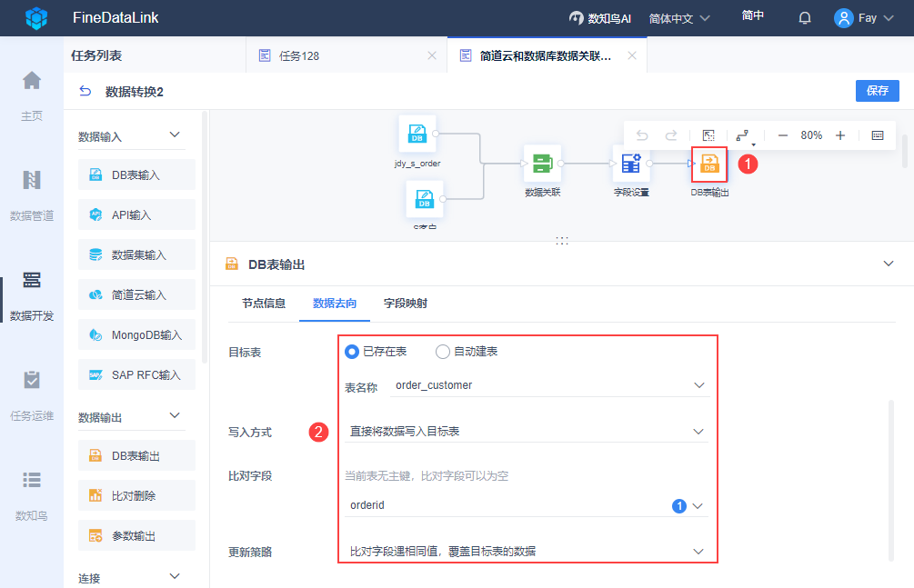Collapse the 数据输入 category
914x588 pixels.
coord(175,135)
